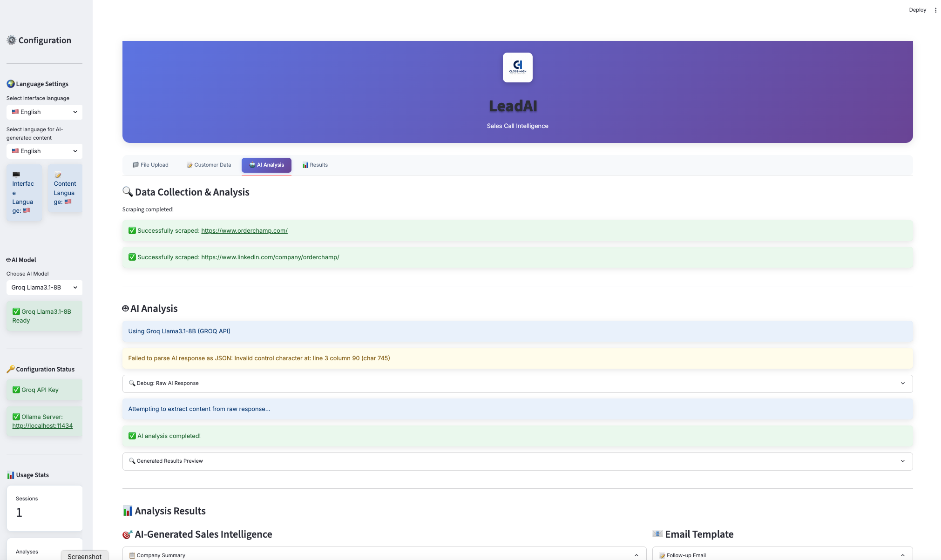Click the bar chart icon by Analysis Results

coord(128,511)
